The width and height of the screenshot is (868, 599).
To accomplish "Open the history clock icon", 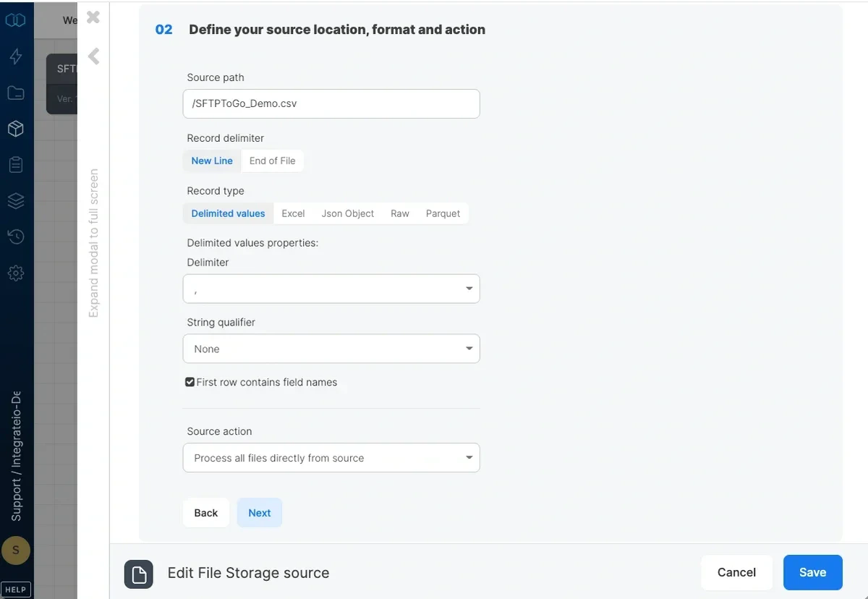I will (x=16, y=237).
